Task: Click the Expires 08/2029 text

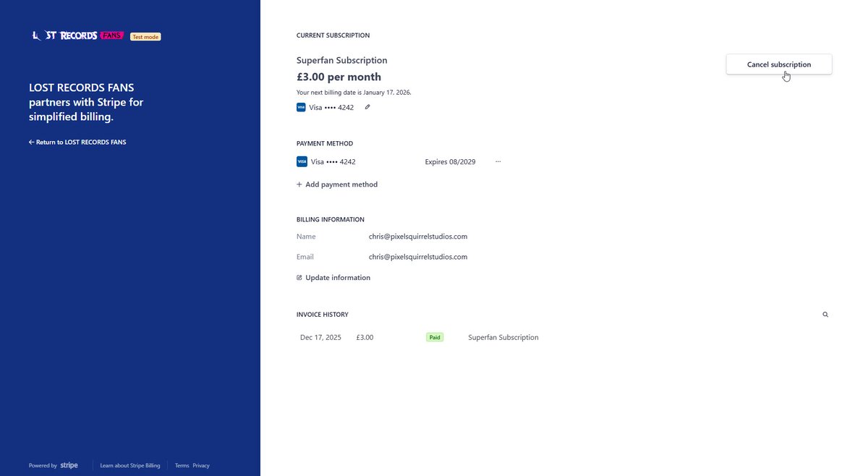Action: (450, 162)
